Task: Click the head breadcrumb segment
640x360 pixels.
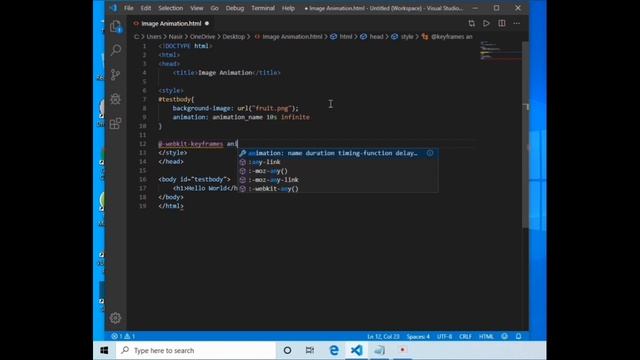Action: [x=372, y=37]
